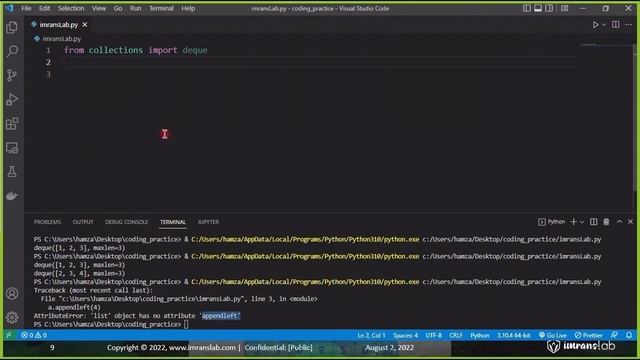Switch to the OUTPUT panel tab
640x360 pixels.
click(x=83, y=222)
